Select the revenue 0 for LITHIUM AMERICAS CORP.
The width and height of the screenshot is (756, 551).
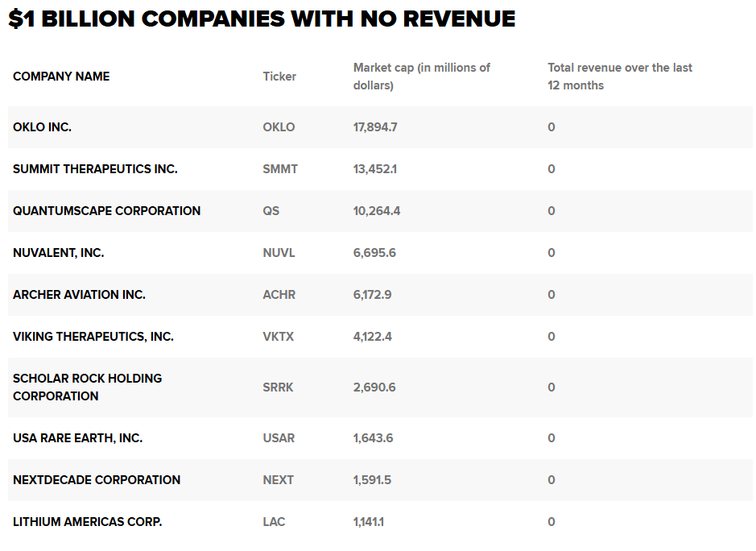552,522
